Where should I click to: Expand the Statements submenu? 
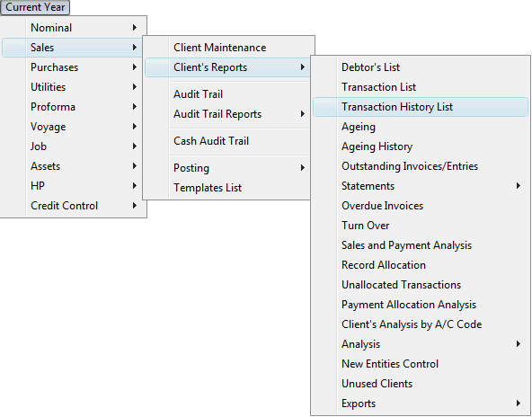421,186
